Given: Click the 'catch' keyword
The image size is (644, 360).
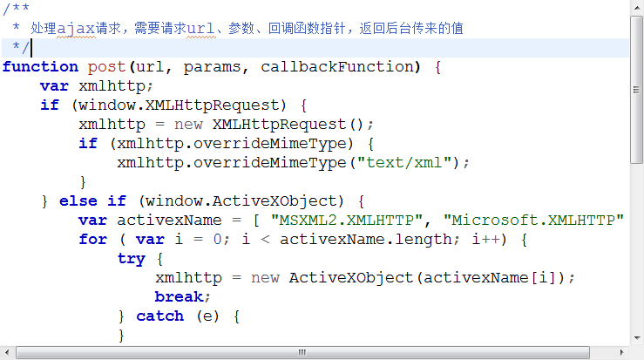Looking at the screenshot, I should click(x=160, y=316).
